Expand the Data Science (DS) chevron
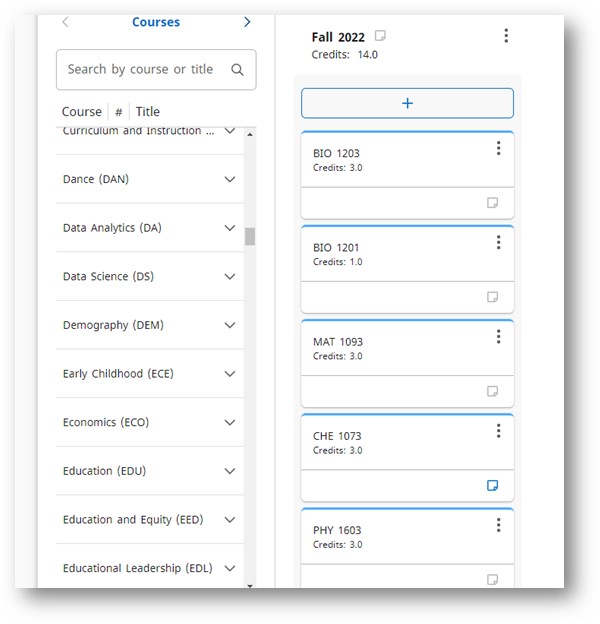Screen dimensions: 600x624 point(229,277)
